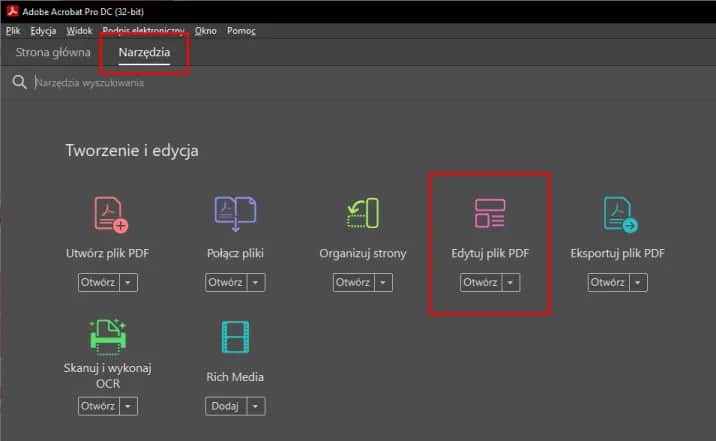Click the Edytuj plik PDF icon

pos(490,214)
